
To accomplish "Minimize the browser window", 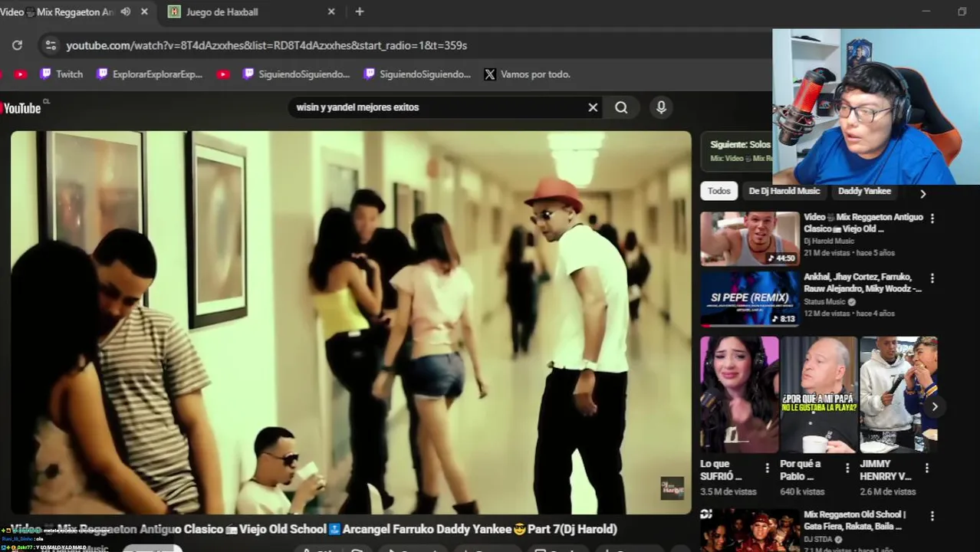I will click(926, 11).
